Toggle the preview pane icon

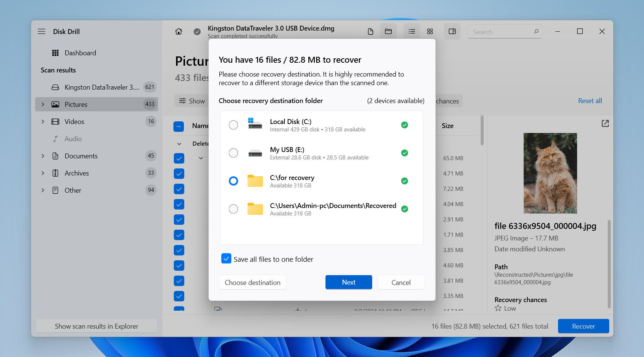click(452, 32)
